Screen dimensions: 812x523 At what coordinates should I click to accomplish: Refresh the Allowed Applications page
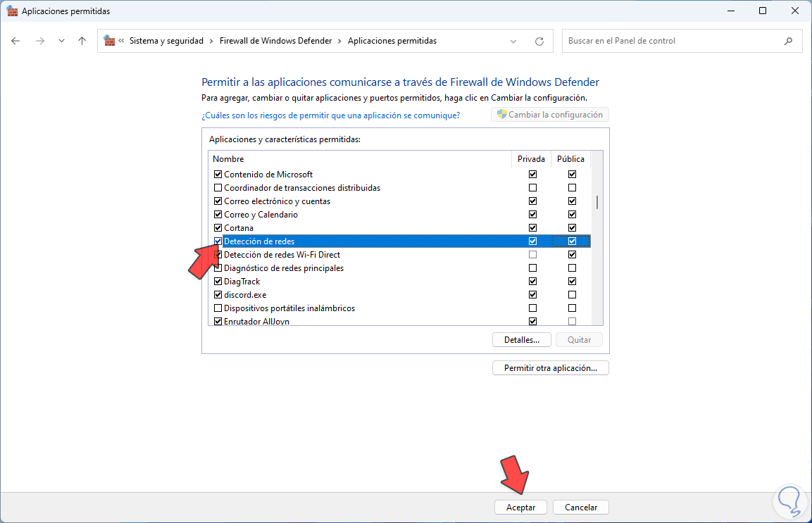click(539, 41)
